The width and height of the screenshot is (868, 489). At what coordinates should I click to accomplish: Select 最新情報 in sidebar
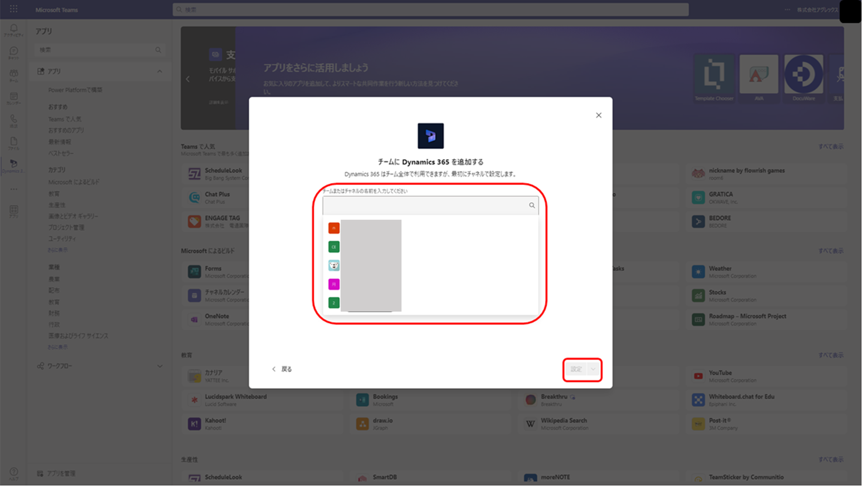pyautogui.click(x=59, y=142)
